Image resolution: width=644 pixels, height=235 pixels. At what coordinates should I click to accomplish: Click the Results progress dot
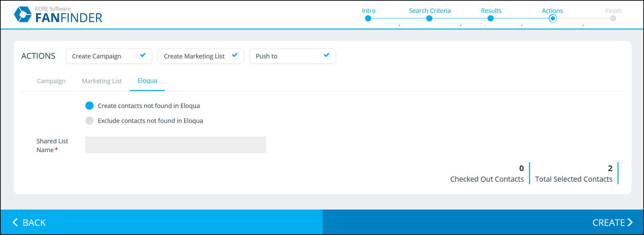coord(491,18)
